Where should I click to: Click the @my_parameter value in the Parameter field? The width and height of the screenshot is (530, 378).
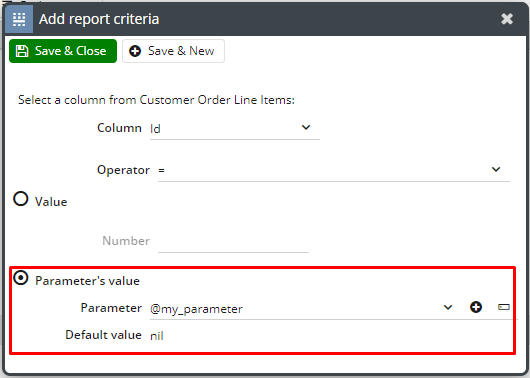pyautogui.click(x=196, y=309)
